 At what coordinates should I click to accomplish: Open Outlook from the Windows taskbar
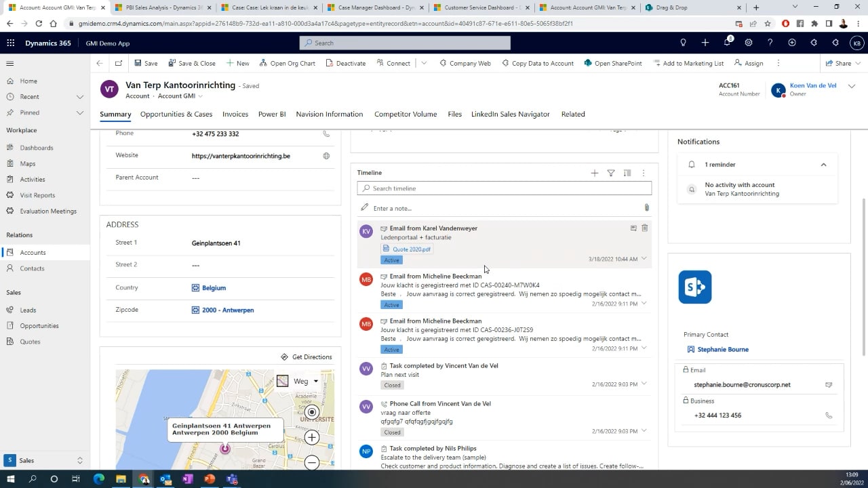coord(165,479)
